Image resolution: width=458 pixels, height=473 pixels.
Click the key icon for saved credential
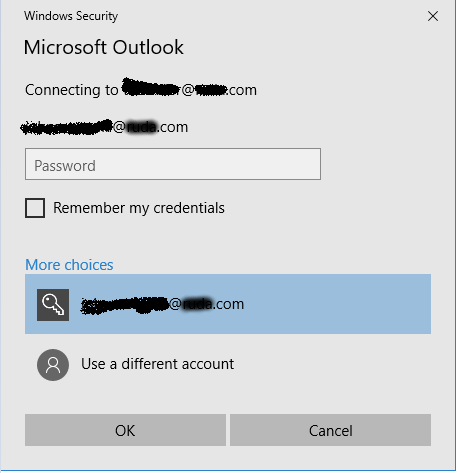pyautogui.click(x=53, y=305)
